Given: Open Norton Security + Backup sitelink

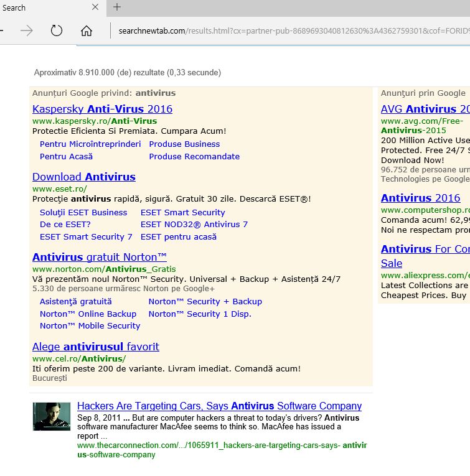Looking at the screenshot, I should click(205, 301).
